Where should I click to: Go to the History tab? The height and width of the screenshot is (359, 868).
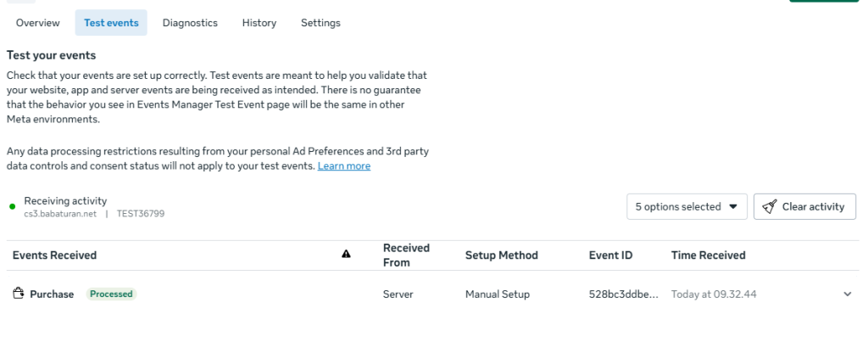[259, 23]
